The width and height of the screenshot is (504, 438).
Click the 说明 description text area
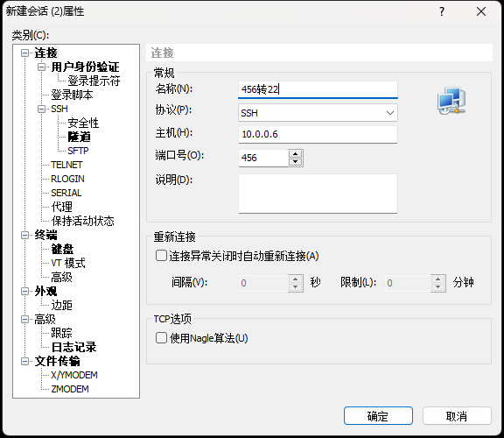pyautogui.click(x=318, y=194)
